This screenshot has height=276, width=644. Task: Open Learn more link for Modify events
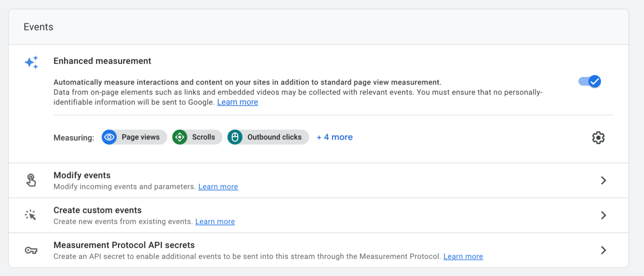pyautogui.click(x=218, y=187)
